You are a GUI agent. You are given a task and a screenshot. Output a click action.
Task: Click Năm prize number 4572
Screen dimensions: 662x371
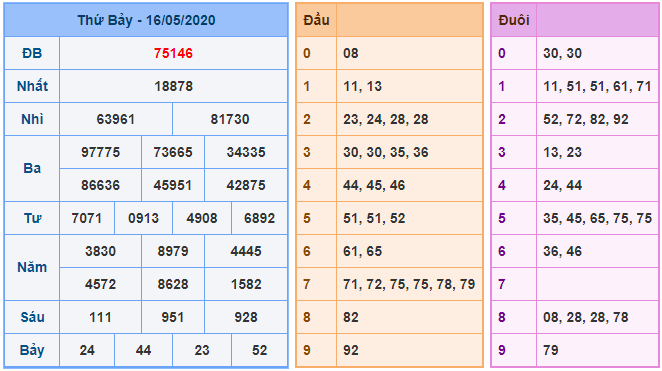tap(100, 284)
